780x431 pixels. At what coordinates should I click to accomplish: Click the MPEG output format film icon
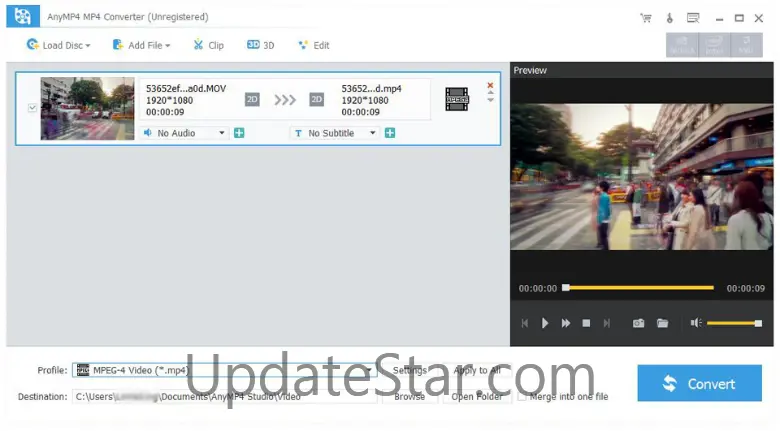(457, 99)
